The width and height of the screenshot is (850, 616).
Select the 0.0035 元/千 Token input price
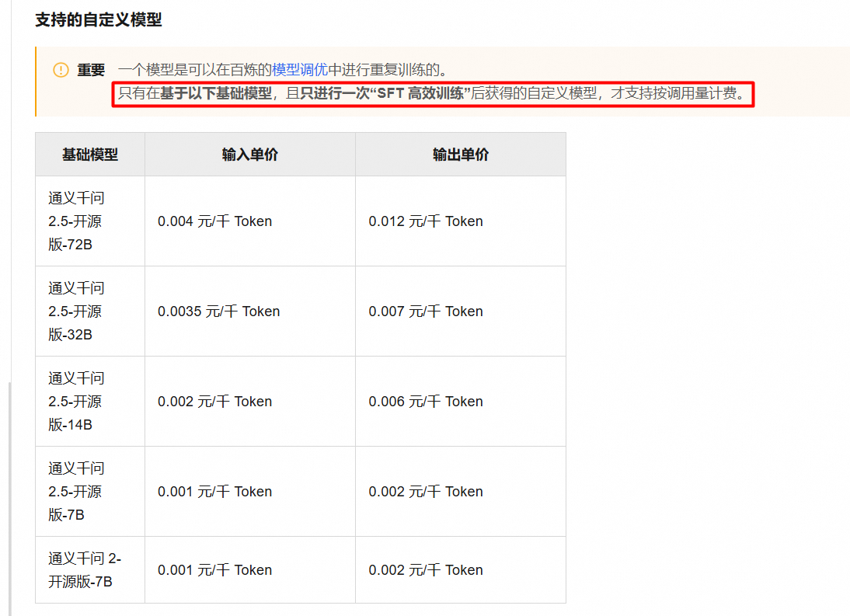pos(218,311)
